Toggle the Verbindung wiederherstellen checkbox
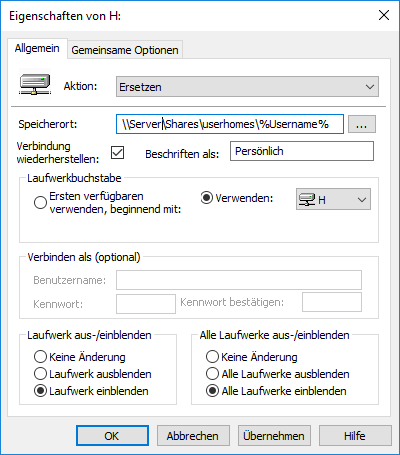This screenshot has height=455, width=400. pos(117,153)
